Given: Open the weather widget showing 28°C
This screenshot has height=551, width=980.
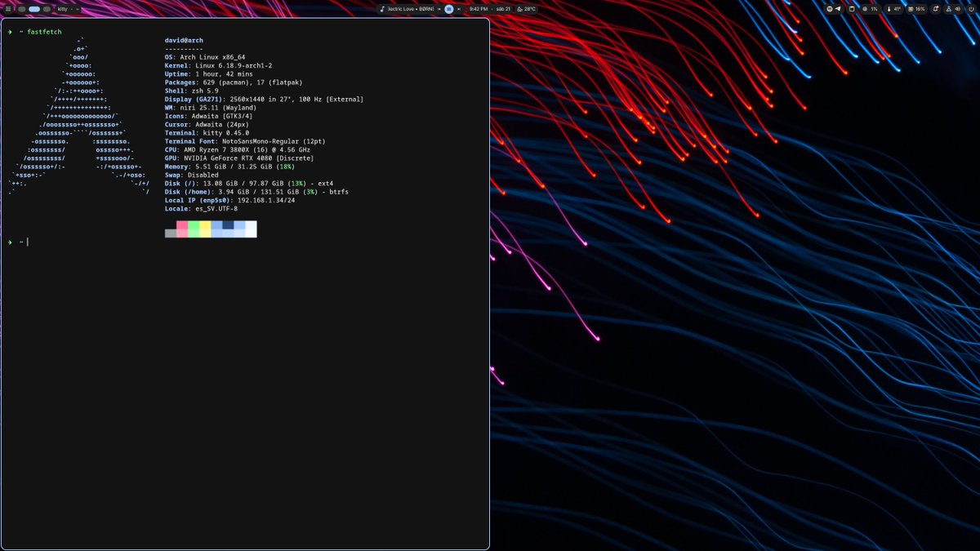Looking at the screenshot, I should (x=526, y=9).
